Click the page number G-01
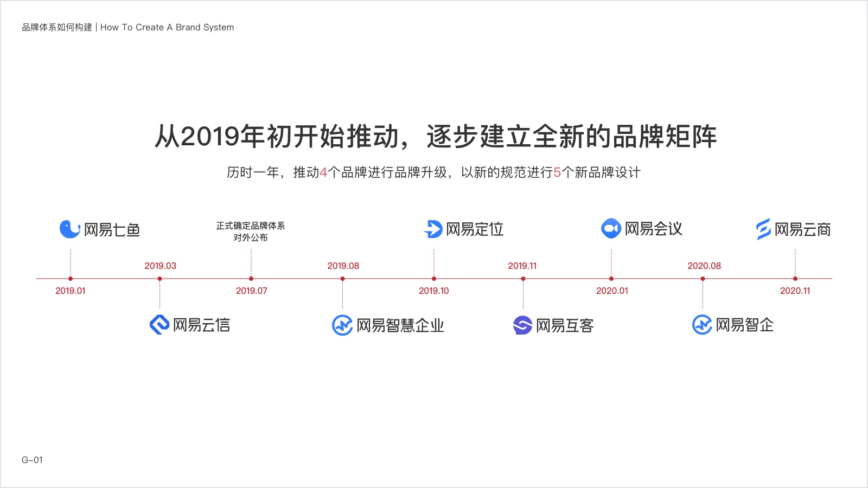The width and height of the screenshot is (868, 488). point(32,460)
